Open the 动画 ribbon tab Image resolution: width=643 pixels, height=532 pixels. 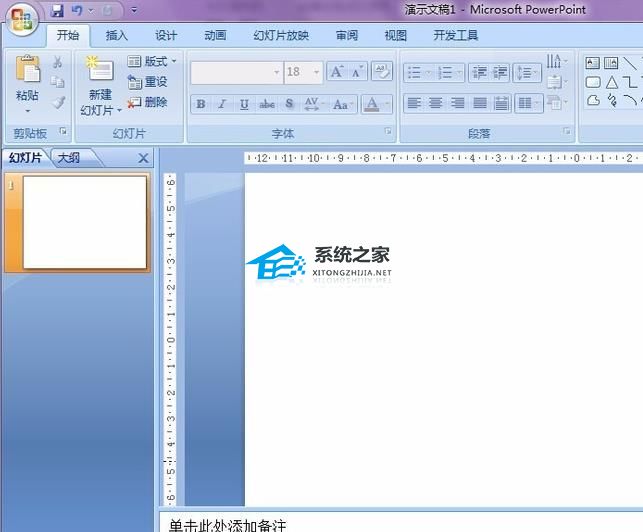pyautogui.click(x=215, y=36)
